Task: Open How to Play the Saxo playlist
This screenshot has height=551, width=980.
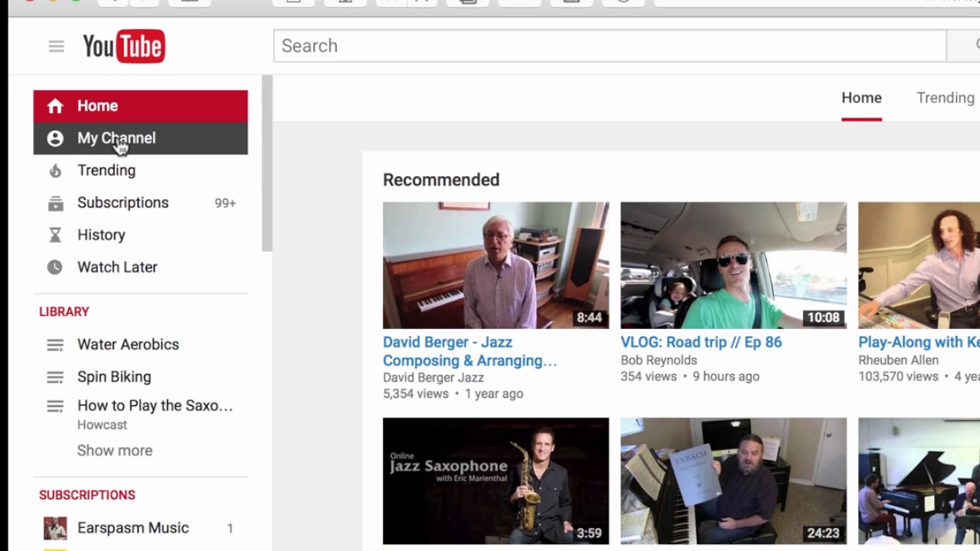Action: [155, 406]
